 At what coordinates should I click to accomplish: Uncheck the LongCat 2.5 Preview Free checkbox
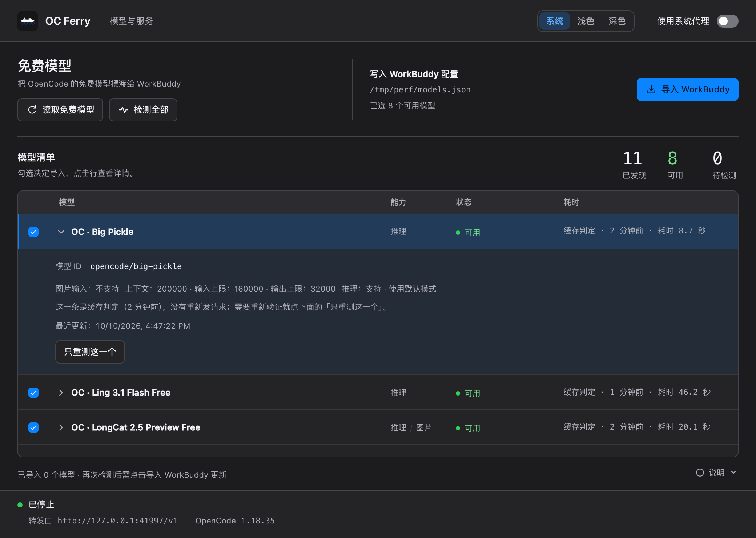point(33,427)
